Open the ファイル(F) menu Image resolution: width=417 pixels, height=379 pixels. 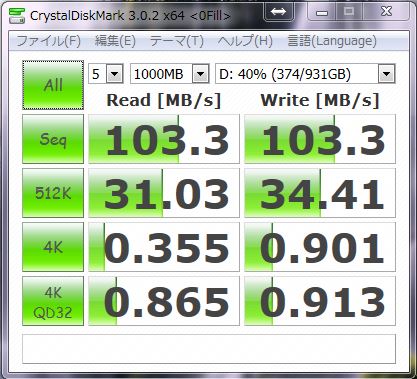pos(49,41)
